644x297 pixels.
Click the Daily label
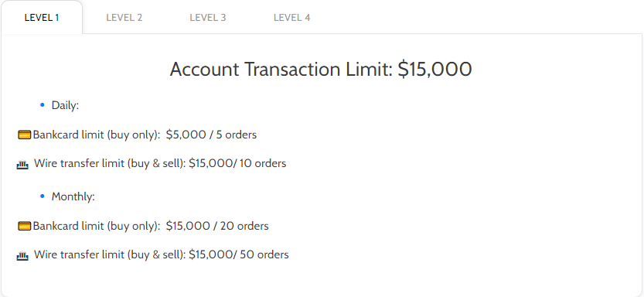pyautogui.click(x=65, y=105)
